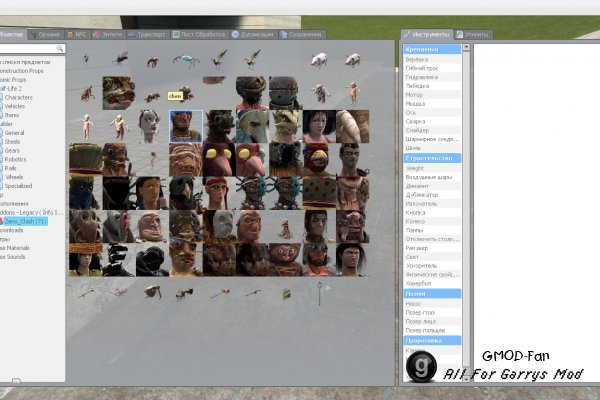
Task: Select the Инструменты tab
Action: 427,34
